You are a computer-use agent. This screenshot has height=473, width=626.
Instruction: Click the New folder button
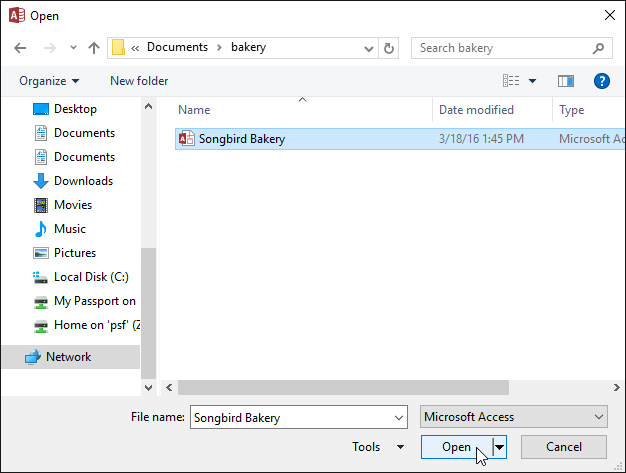click(139, 81)
